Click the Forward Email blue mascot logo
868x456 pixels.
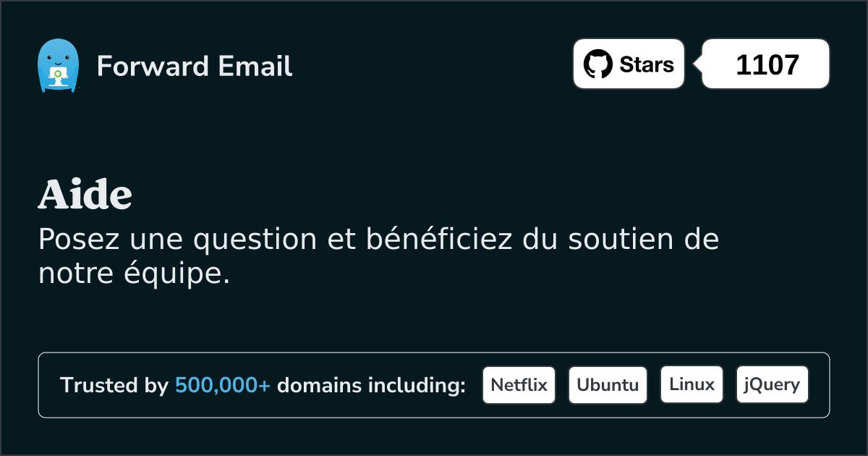(x=57, y=66)
